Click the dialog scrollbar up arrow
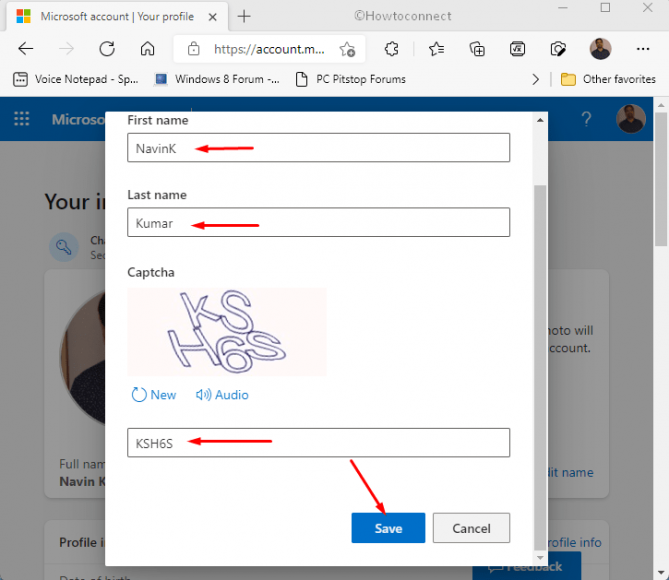 (540, 120)
